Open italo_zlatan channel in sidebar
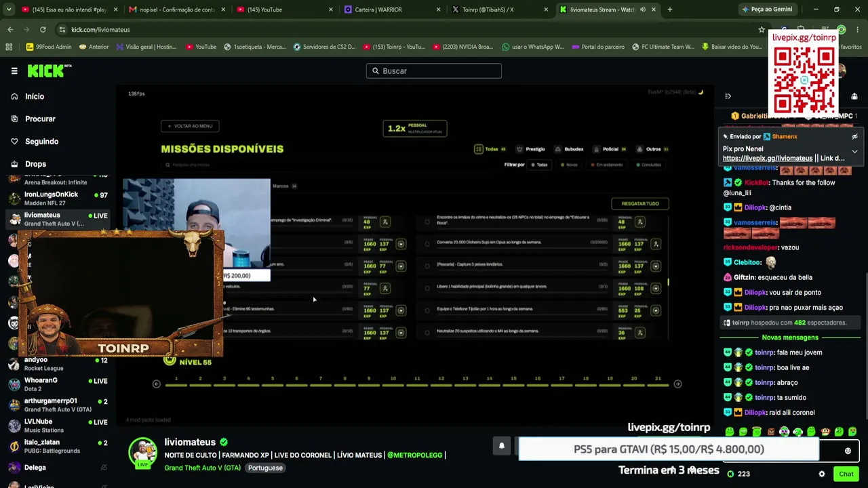Image resolution: width=868 pixels, height=488 pixels. tap(58, 446)
